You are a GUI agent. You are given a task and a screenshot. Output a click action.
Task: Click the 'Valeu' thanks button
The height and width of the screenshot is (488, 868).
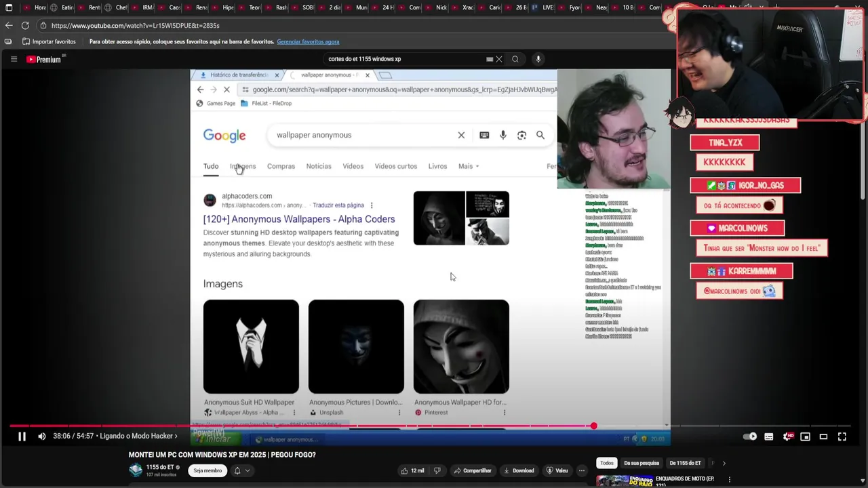(x=557, y=470)
